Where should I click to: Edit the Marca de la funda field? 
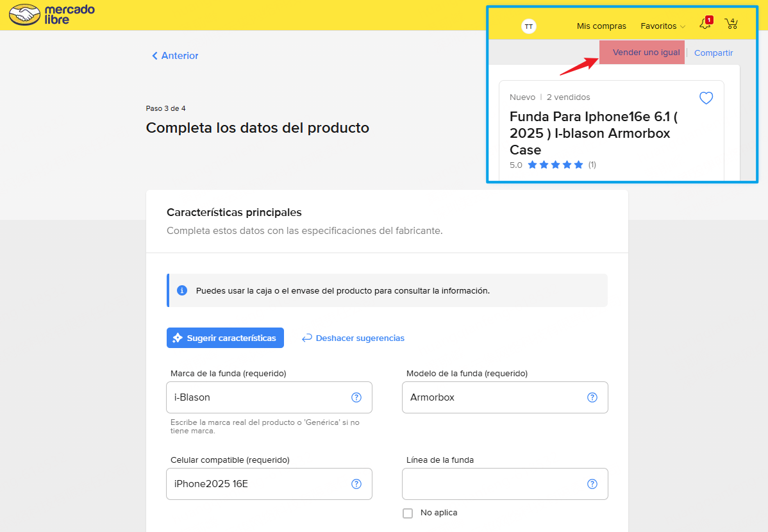coord(269,397)
